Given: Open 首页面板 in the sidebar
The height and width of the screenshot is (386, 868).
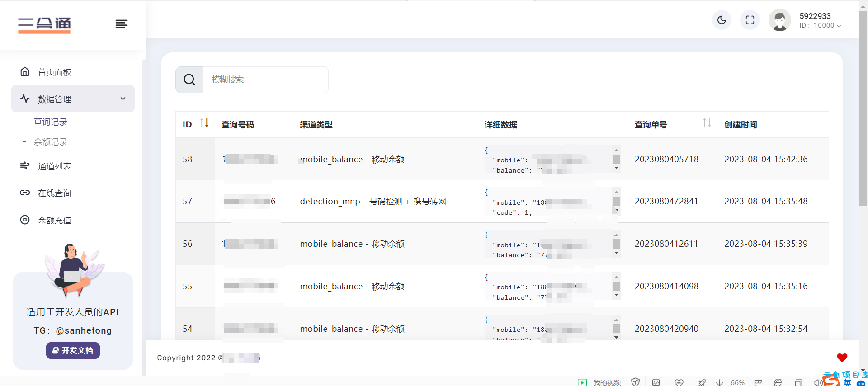Looking at the screenshot, I should [x=55, y=72].
